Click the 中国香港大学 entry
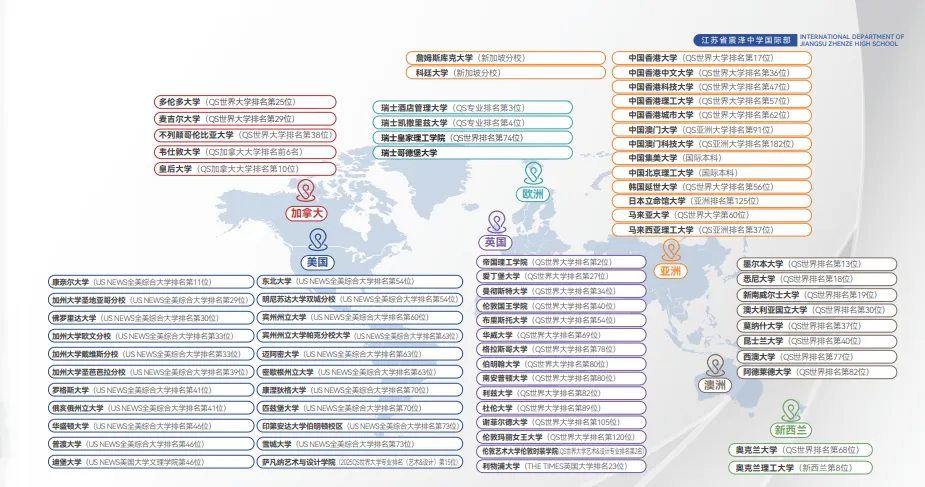Screen dimensions: 925x487 [711, 58]
